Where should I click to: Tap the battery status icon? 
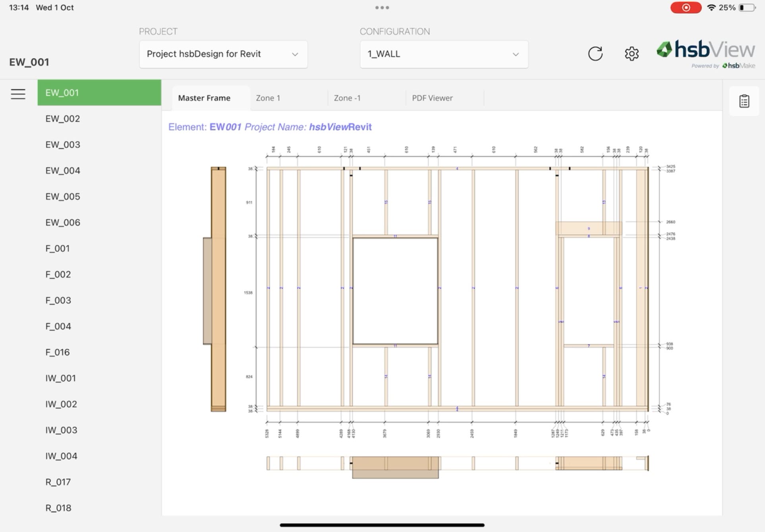click(747, 8)
